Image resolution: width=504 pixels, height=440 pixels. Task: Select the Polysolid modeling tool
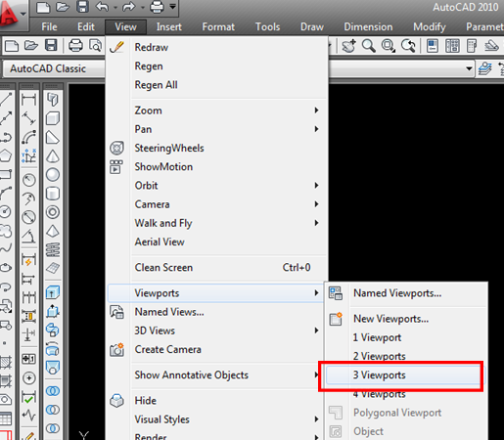[53, 99]
